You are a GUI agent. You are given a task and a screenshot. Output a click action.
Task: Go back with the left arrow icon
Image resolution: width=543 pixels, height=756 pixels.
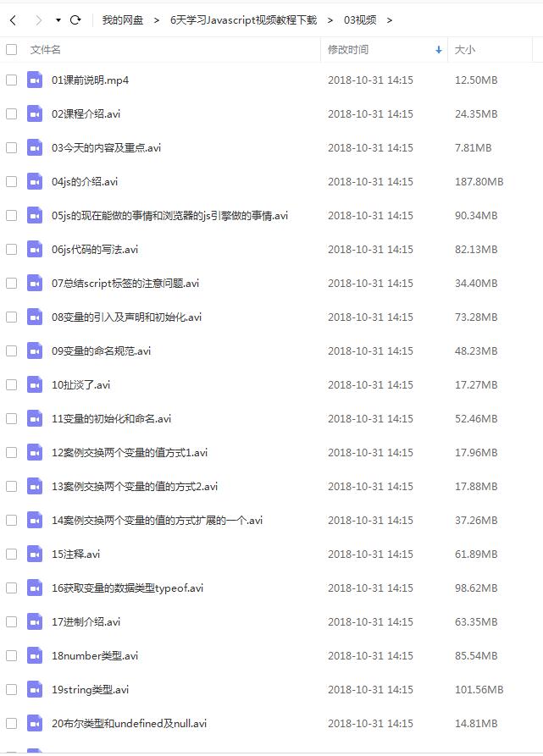pyautogui.click(x=13, y=19)
